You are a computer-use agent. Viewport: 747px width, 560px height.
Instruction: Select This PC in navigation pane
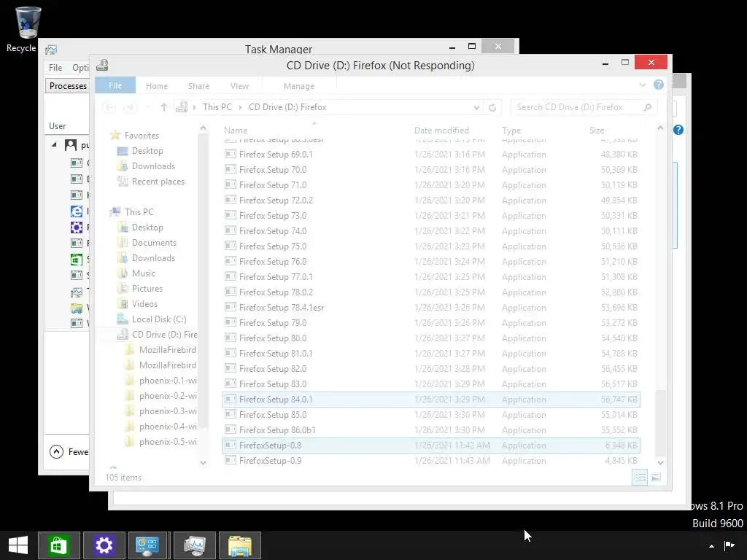click(x=139, y=212)
